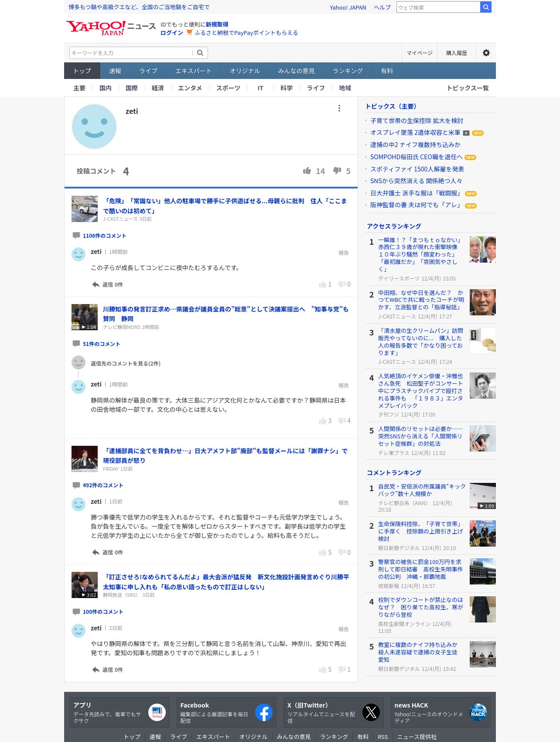The image size is (560, 742).
Task: Open the three-dot menu on zeti profile
Action: [339, 108]
